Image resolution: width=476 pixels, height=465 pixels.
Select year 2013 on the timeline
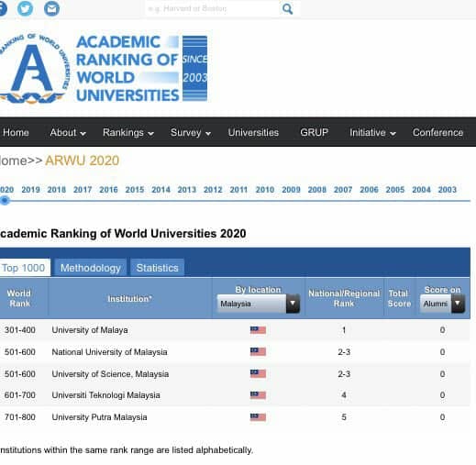click(x=187, y=190)
